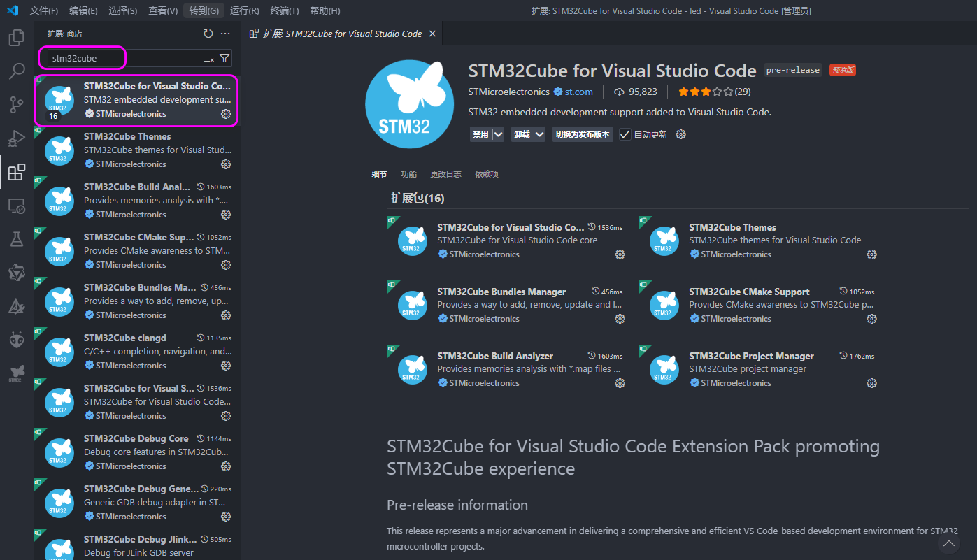
Task: Select STM32Cube Debug Core in extensions list
Action: (x=137, y=452)
